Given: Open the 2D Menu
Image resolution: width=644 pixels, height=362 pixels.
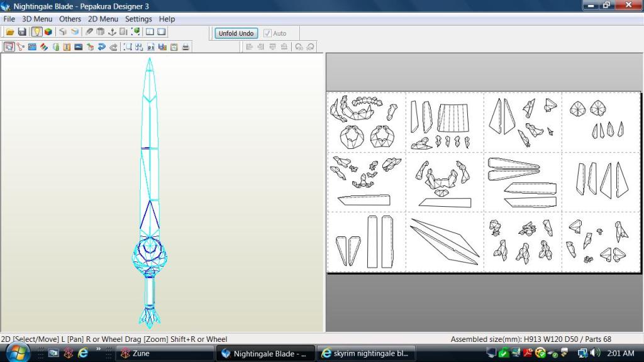Looking at the screenshot, I should (103, 19).
